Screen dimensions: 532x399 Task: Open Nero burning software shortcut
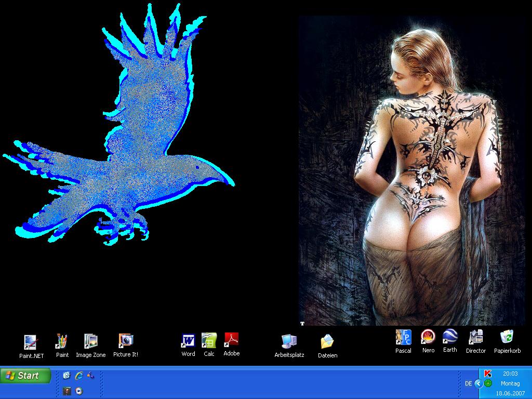pyautogui.click(x=428, y=338)
